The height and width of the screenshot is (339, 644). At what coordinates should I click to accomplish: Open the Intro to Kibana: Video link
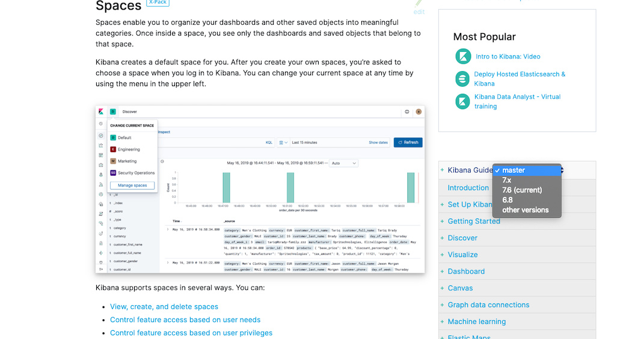(x=508, y=57)
